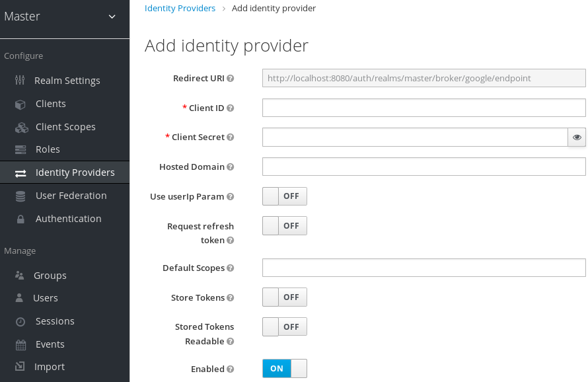
Task: Click the Groups people icon
Action: [20, 276]
